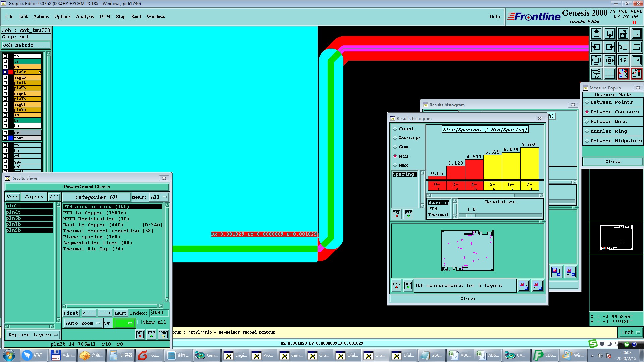This screenshot has height=362, width=644.
Task: Select Thermal Air Gap (74) category
Action: (93, 249)
